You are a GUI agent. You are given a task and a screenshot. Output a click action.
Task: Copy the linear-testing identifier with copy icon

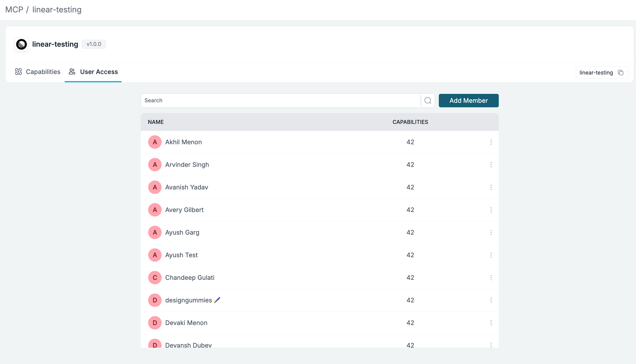[x=621, y=73]
